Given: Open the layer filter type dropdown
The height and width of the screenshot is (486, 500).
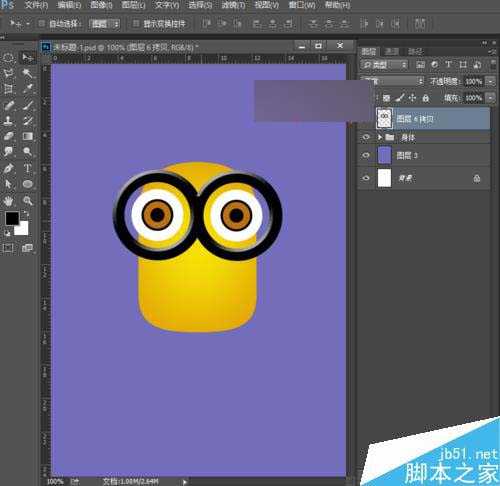Looking at the screenshot, I should 384,65.
